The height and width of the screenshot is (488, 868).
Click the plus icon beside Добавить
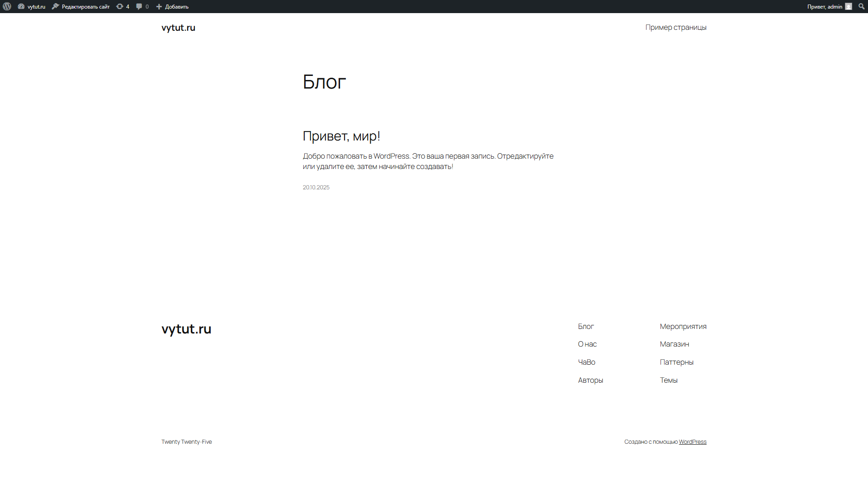(x=159, y=6)
